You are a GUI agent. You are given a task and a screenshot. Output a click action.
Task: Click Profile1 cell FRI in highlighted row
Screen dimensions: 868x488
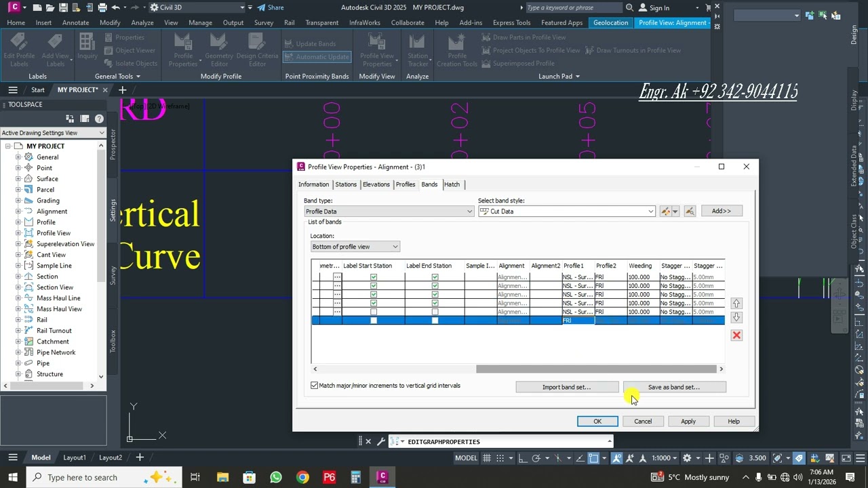coord(578,321)
